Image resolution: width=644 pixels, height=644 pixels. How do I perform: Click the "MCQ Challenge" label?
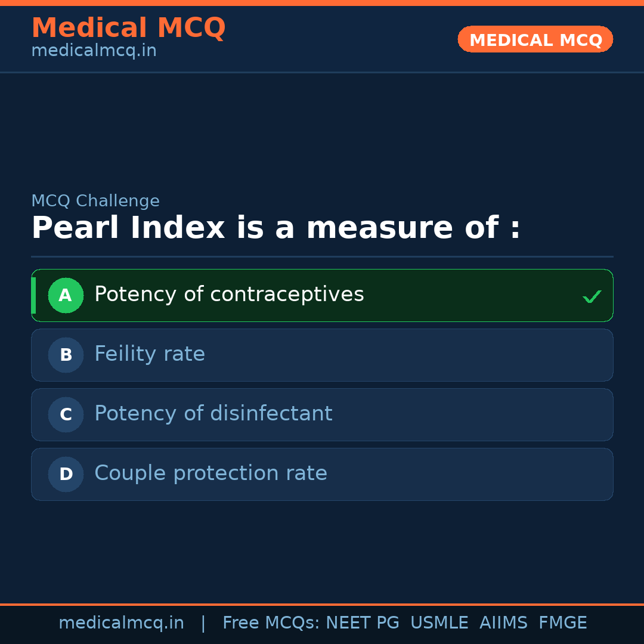click(x=95, y=201)
